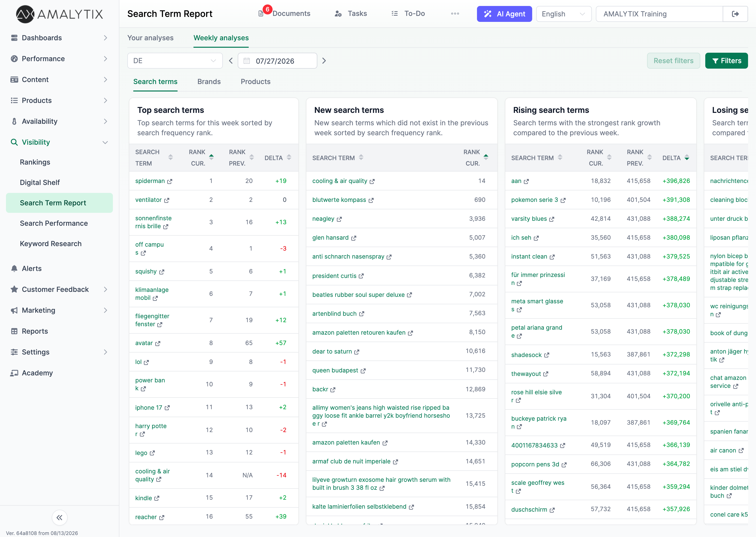Sort Top search terms by Delta

289,158
